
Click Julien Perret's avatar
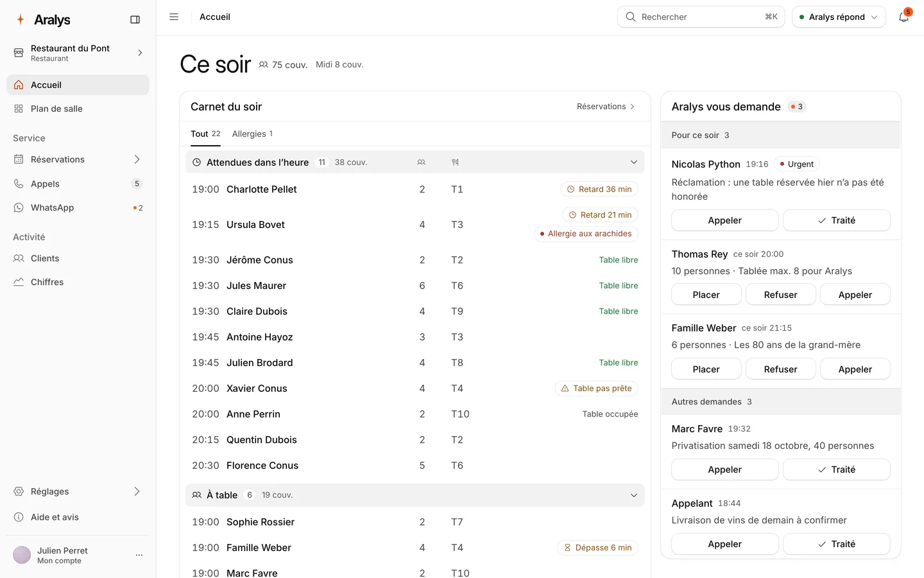click(22, 555)
